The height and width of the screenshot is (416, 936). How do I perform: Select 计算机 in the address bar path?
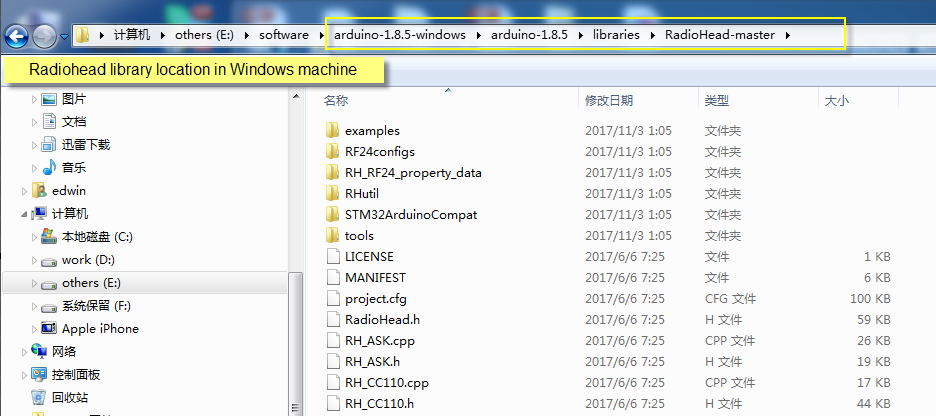(132, 35)
